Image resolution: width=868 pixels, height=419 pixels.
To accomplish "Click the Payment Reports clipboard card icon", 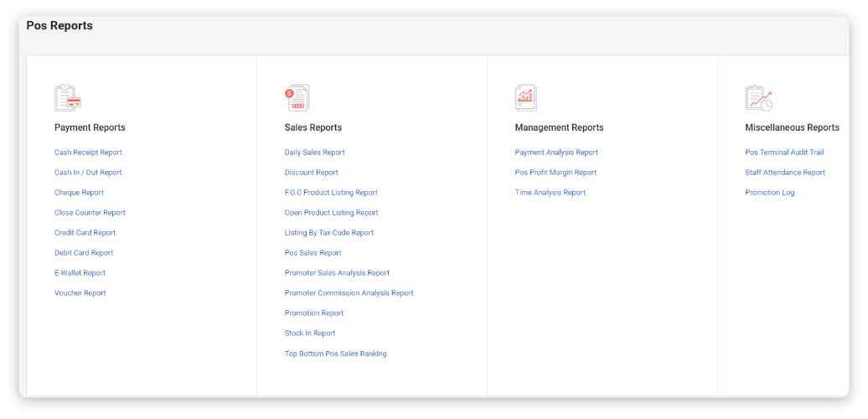I will point(67,98).
